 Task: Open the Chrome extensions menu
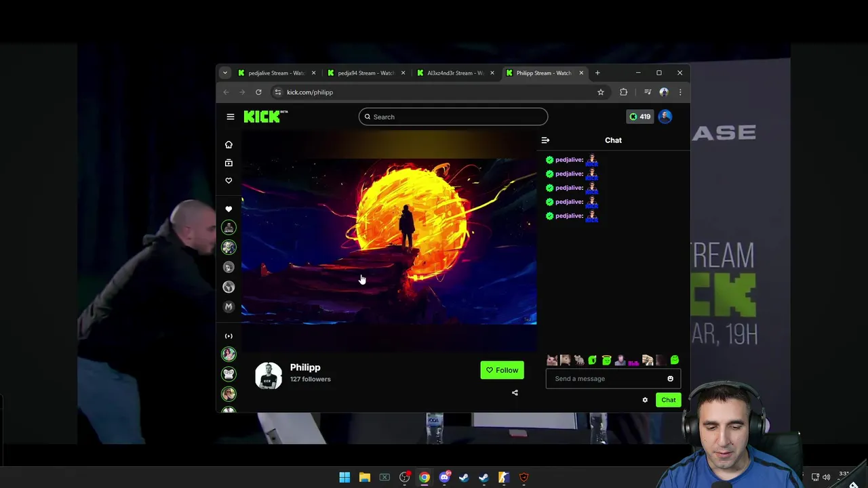pos(624,92)
